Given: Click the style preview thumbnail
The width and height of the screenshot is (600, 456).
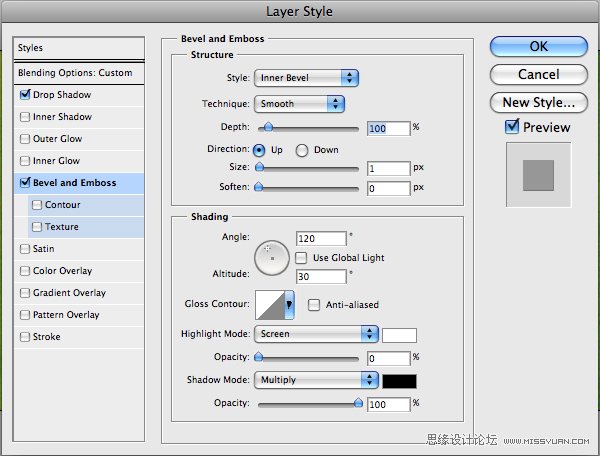Looking at the screenshot, I should pyautogui.click(x=538, y=174).
